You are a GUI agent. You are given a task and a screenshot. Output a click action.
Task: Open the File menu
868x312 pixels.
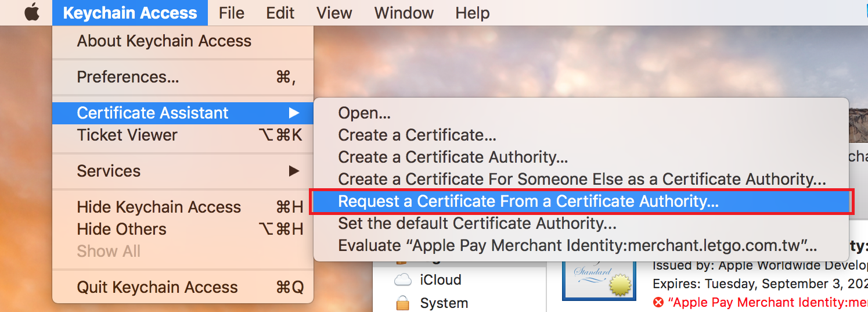click(231, 13)
